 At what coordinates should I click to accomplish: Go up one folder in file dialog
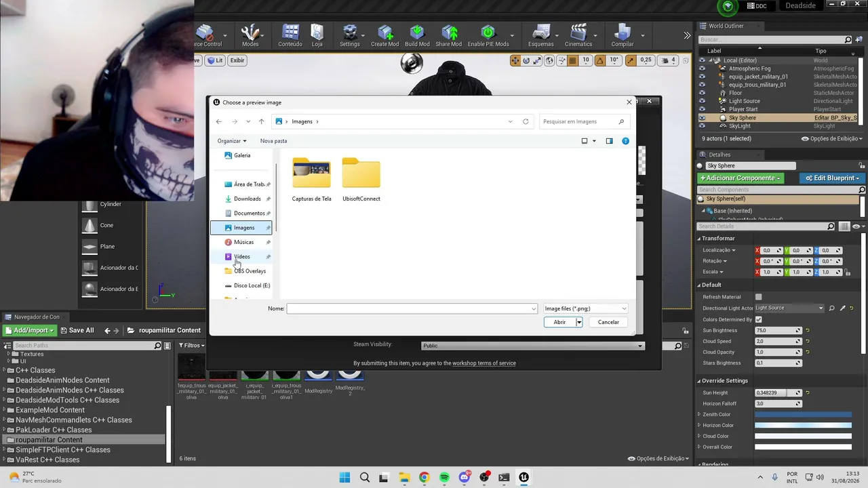[261, 121]
